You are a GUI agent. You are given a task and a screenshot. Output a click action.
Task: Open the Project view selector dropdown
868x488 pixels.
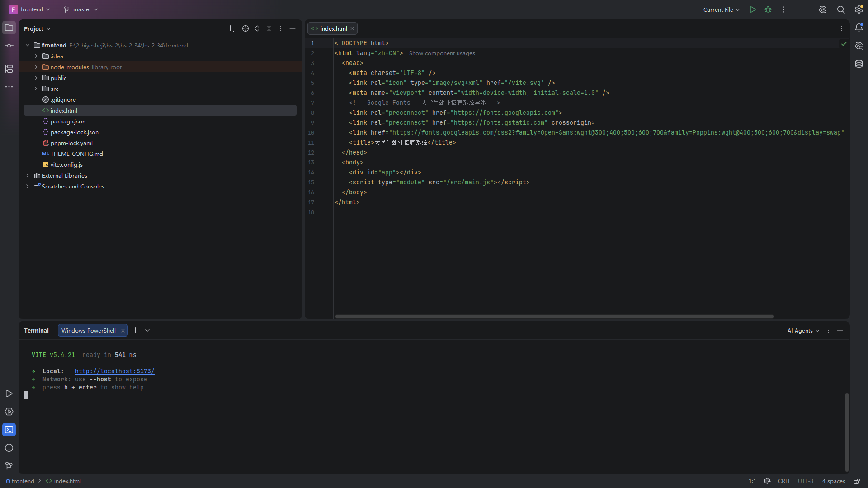click(x=37, y=28)
